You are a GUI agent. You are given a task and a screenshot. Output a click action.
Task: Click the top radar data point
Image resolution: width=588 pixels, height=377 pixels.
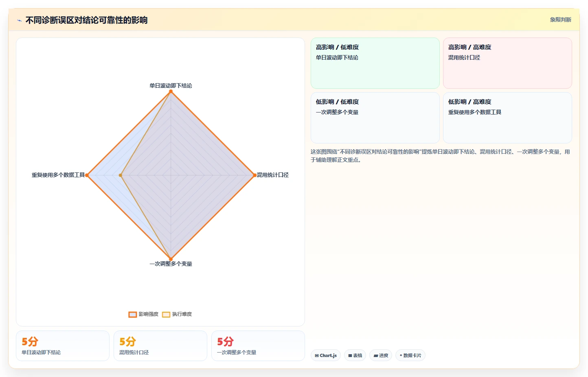point(171,91)
